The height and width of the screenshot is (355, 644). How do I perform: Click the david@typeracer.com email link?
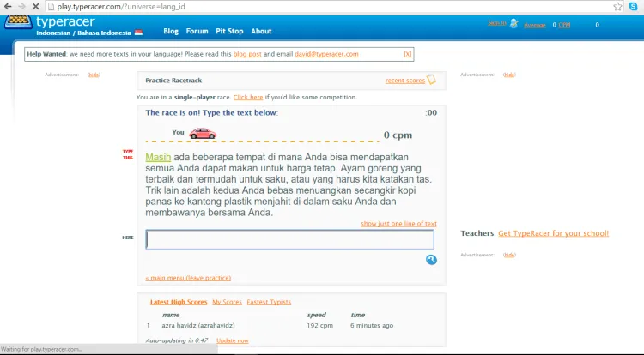pyautogui.click(x=326, y=54)
